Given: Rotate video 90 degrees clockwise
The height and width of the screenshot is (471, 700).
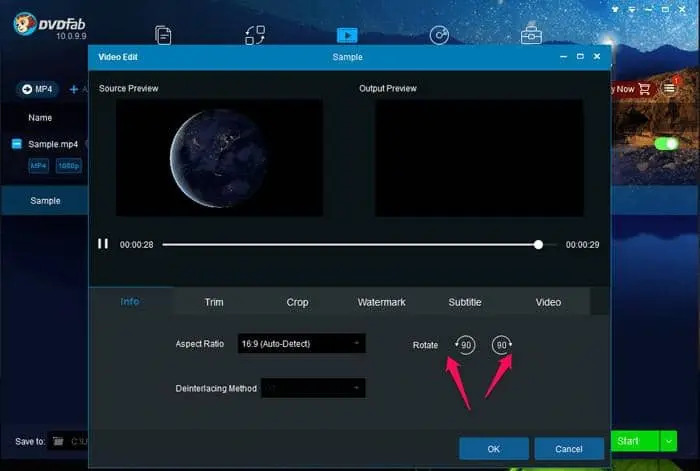Looking at the screenshot, I should tap(501, 345).
